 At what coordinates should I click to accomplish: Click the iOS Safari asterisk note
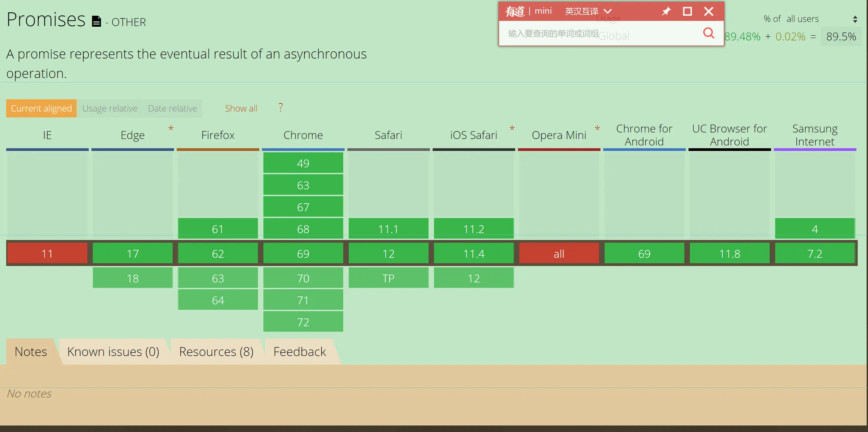512,129
